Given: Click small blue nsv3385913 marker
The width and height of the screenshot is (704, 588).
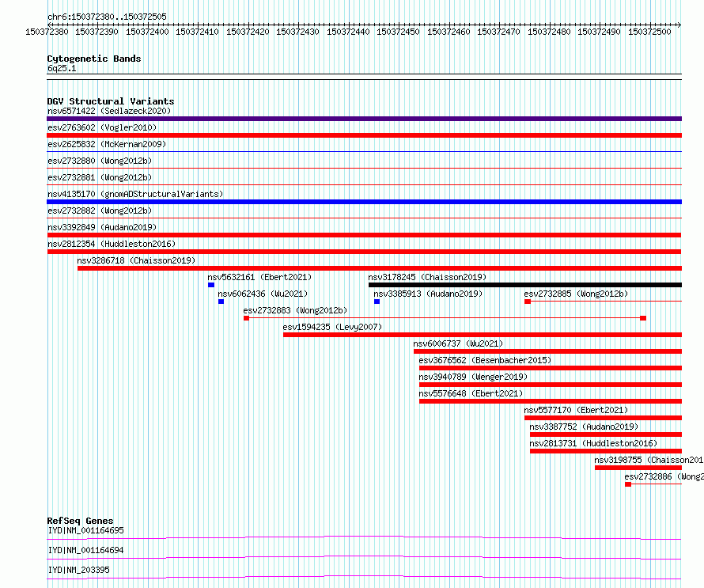Looking at the screenshot, I should [377, 302].
